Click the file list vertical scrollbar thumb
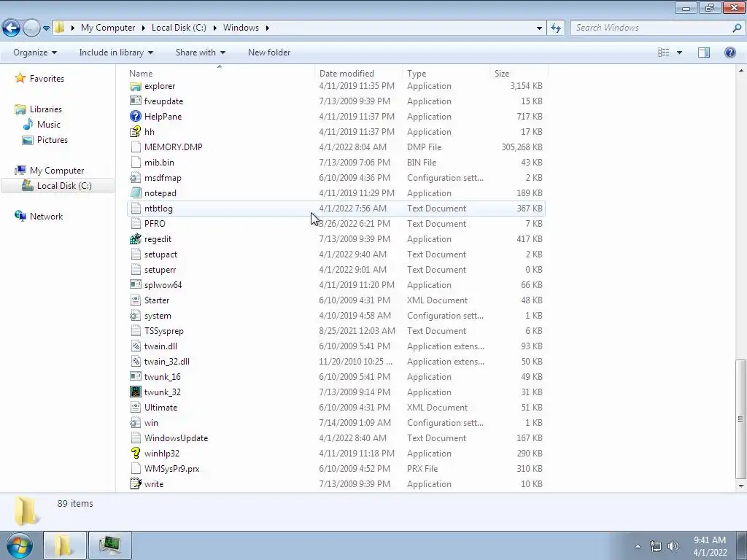This screenshot has height=560, width=747. coord(741,419)
